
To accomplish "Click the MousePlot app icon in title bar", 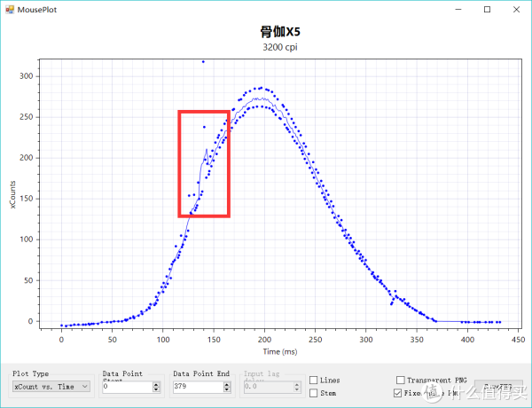I will [x=10, y=10].
